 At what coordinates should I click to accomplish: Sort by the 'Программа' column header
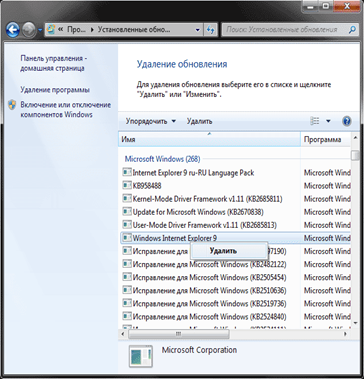(x=326, y=140)
